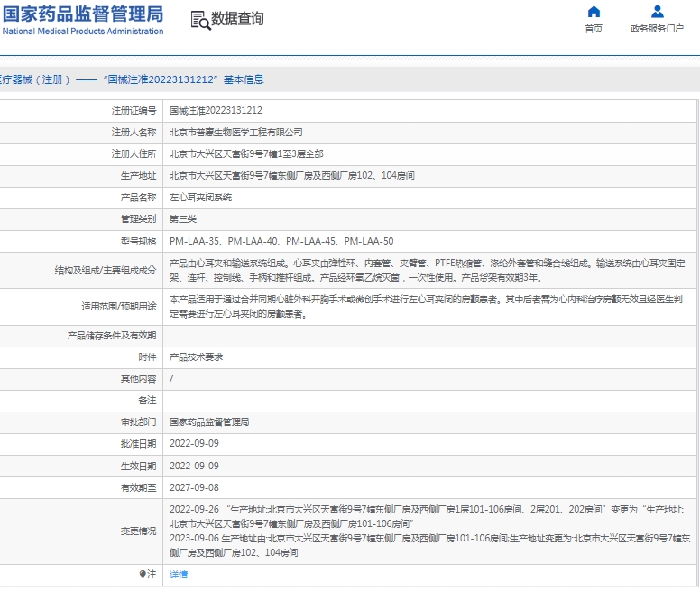Click the 2022-09-26 change record text
This screenshot has width=700, height=592.
[x=427, y=516]
